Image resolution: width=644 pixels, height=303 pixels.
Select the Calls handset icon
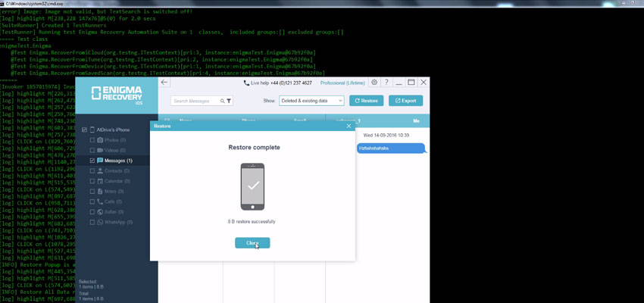(x=100, y=201)
